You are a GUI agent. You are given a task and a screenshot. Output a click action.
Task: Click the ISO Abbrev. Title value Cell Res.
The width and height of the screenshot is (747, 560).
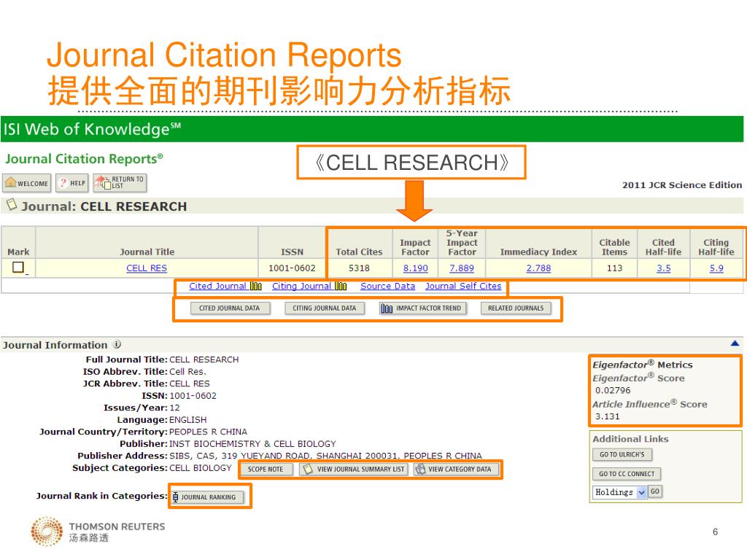coord(187,371)
